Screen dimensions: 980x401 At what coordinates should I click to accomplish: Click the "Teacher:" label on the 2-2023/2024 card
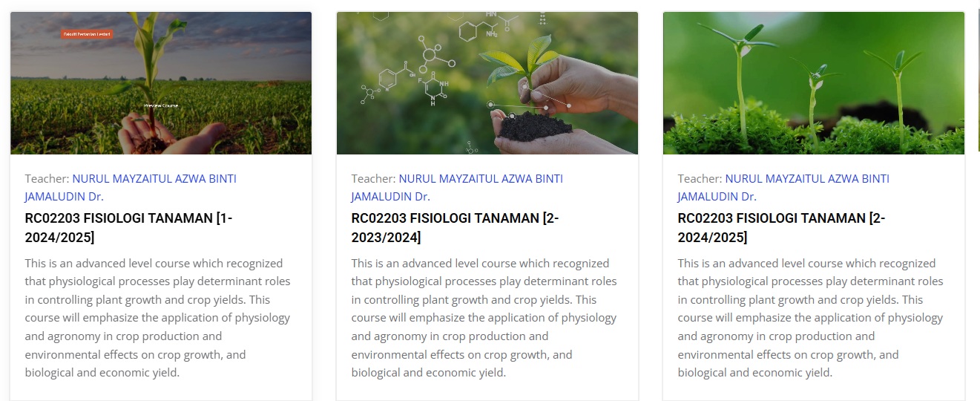pos(373,179)
